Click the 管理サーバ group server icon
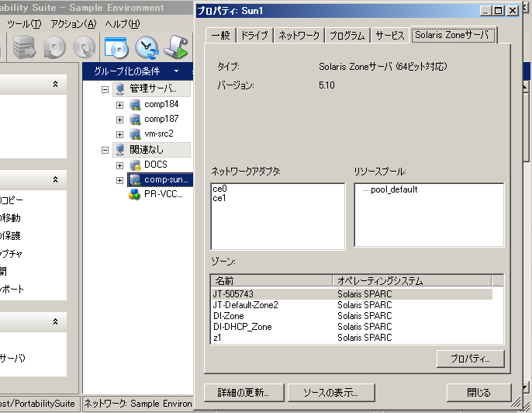This screenshot has width=532, height=413. tap(119, 89)
